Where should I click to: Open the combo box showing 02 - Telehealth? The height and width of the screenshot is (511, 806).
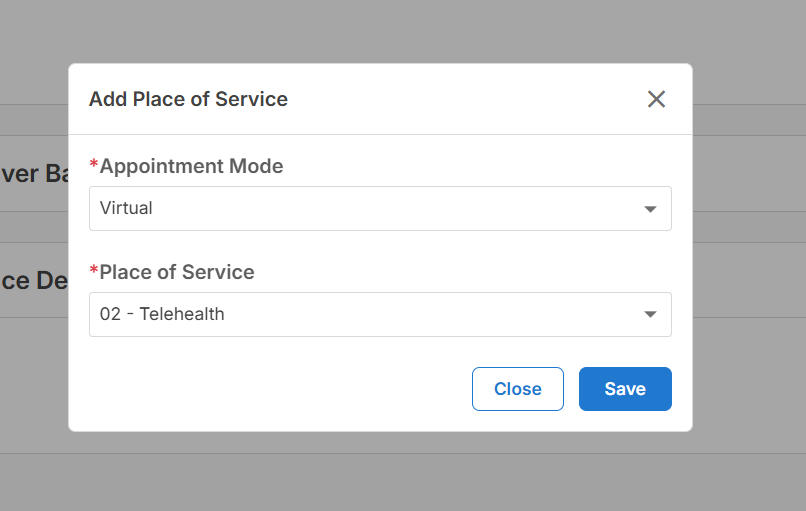pos(380,315)
